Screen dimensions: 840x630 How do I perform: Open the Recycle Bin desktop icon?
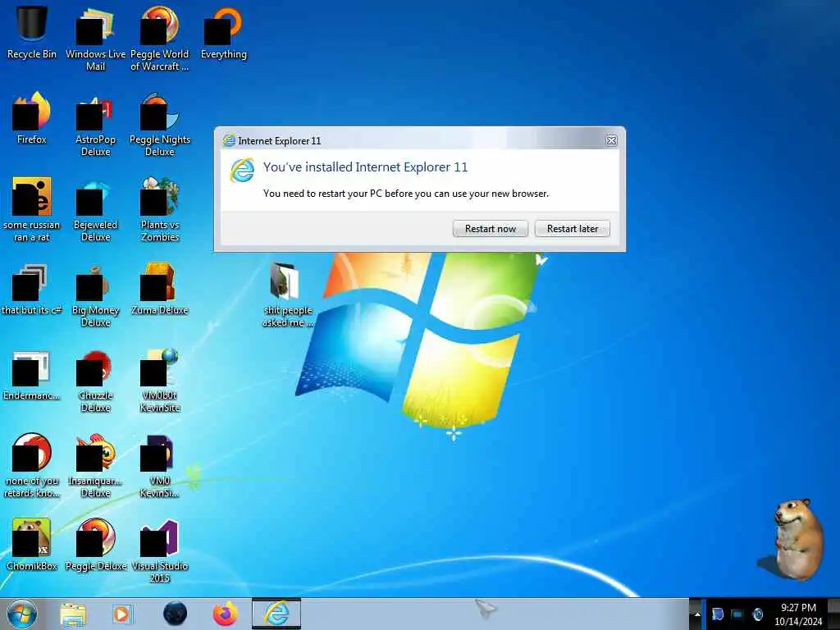coord(32,32)
